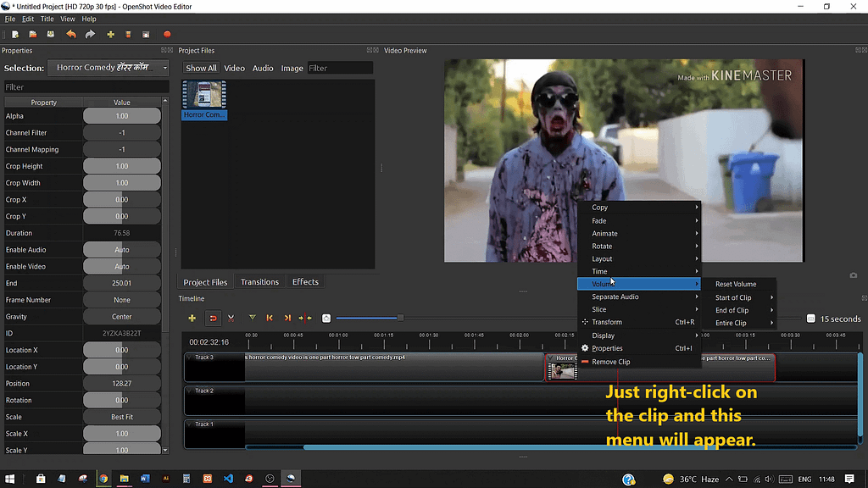Click the Show All filter button
This screenshot has height=488, width=868.
201,68
